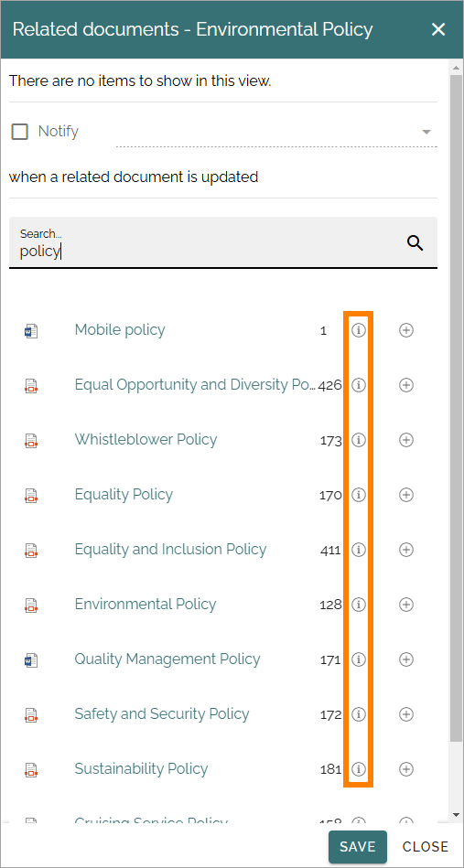Screen dimensions: 464x868
Task: Click the scrollbar down arrow
Action: [x=457, y=815]
